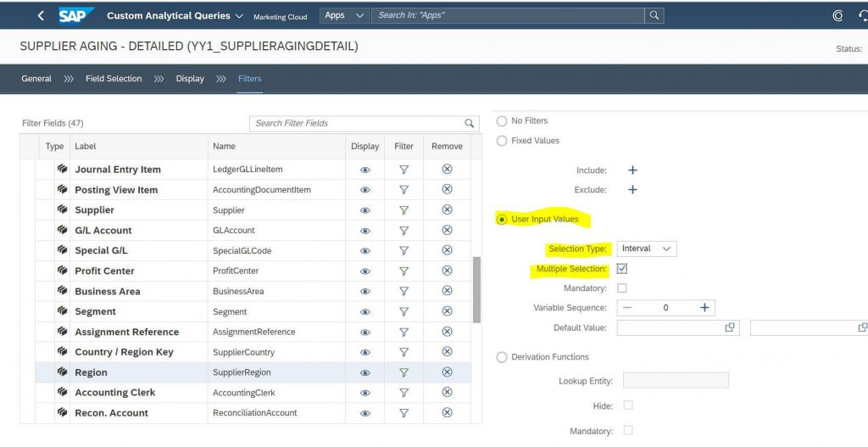Click the filter icon for Country / Region Key

pyautogui.click(x=404, y=352)
